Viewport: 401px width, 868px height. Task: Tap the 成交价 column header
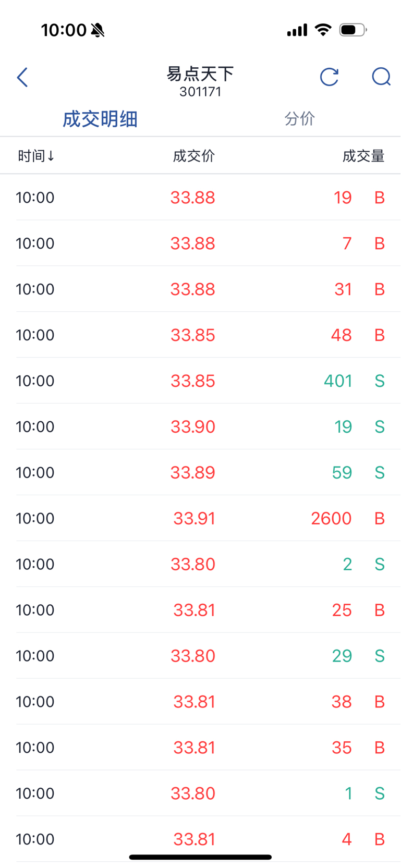pos(193,156)
